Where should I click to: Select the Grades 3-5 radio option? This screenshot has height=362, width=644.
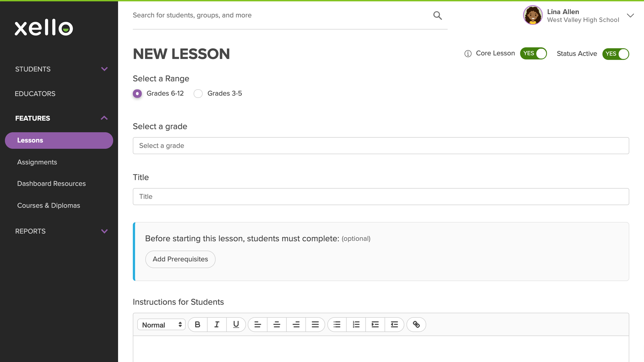(x=198, y=94)
